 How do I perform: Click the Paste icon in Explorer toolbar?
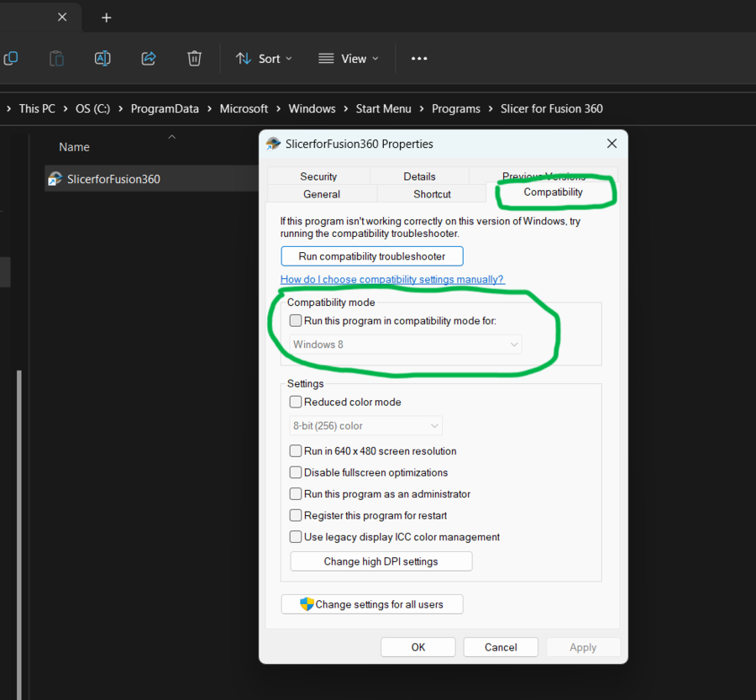[56, 58]
